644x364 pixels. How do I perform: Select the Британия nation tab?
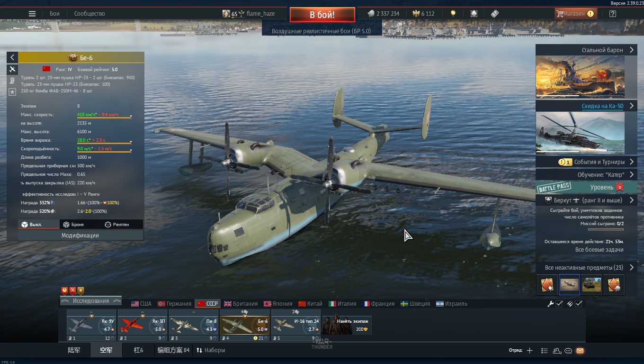(241, 304)
